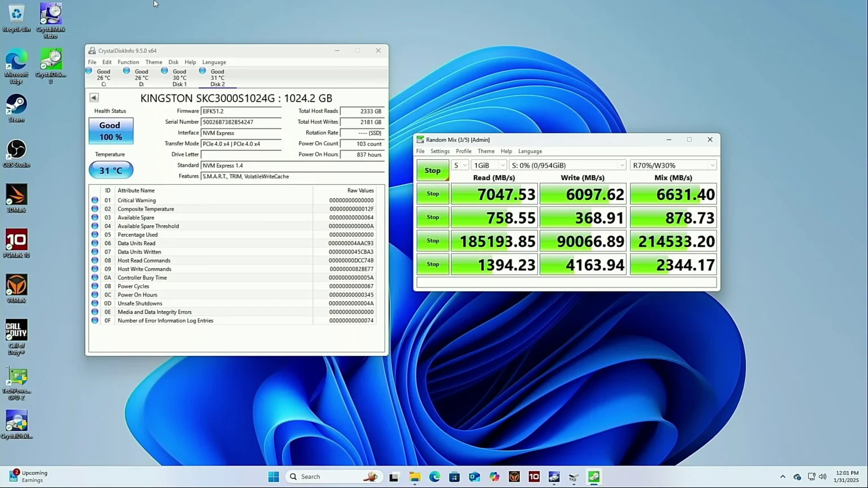868x488 pixels.
Task: Show hidden system tray icons
Action: 783,477
